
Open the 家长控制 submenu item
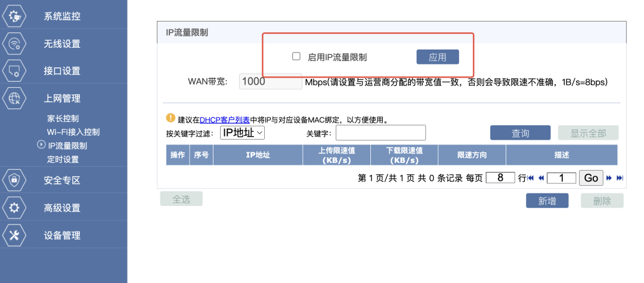(x=63, y=118)
